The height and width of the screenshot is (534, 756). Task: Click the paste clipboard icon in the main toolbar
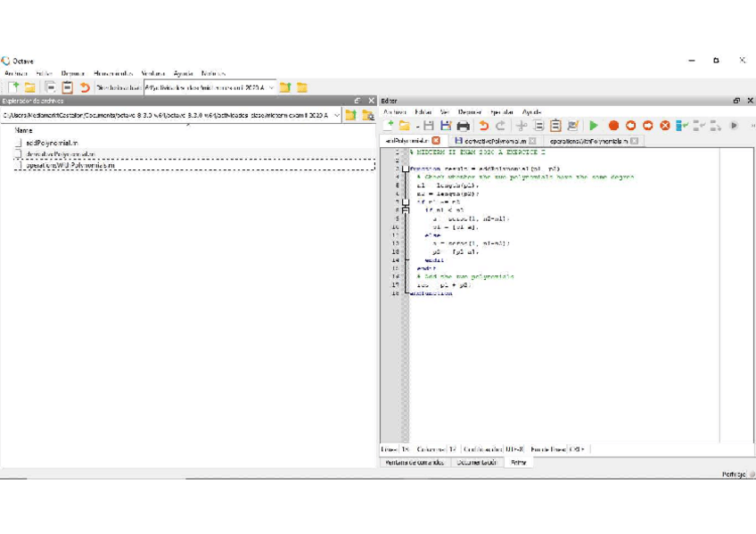[67, 87]
